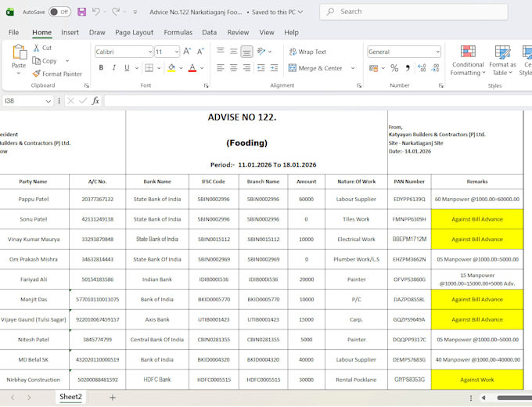The width and height of the screenshot is (532, 407).
Task: Select Top Align icon
Action: coord(221,51)
